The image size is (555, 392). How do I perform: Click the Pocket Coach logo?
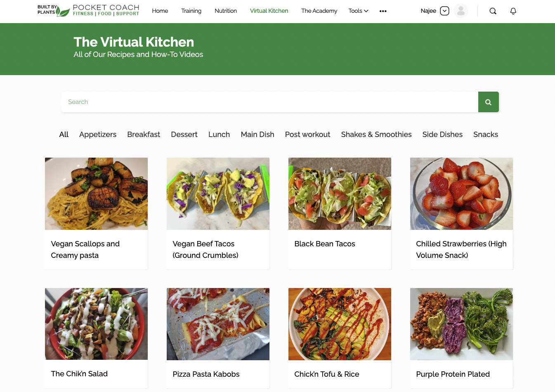click(88, 11)
